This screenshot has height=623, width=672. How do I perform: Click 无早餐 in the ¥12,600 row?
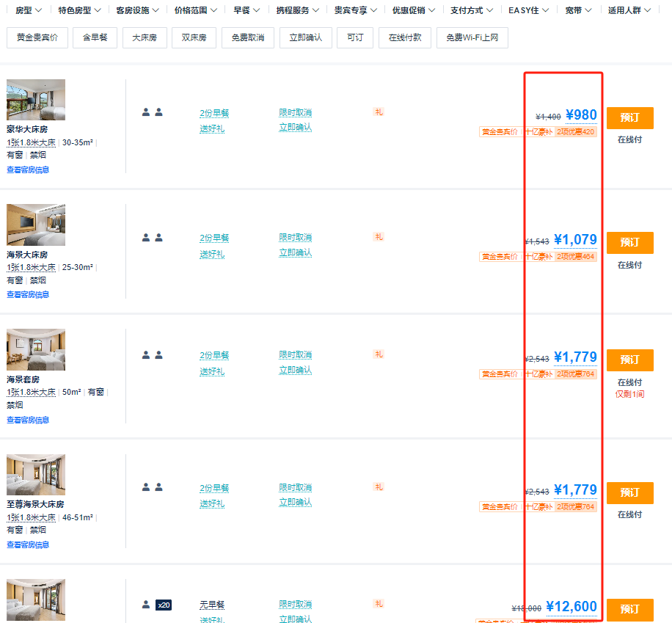212,605
